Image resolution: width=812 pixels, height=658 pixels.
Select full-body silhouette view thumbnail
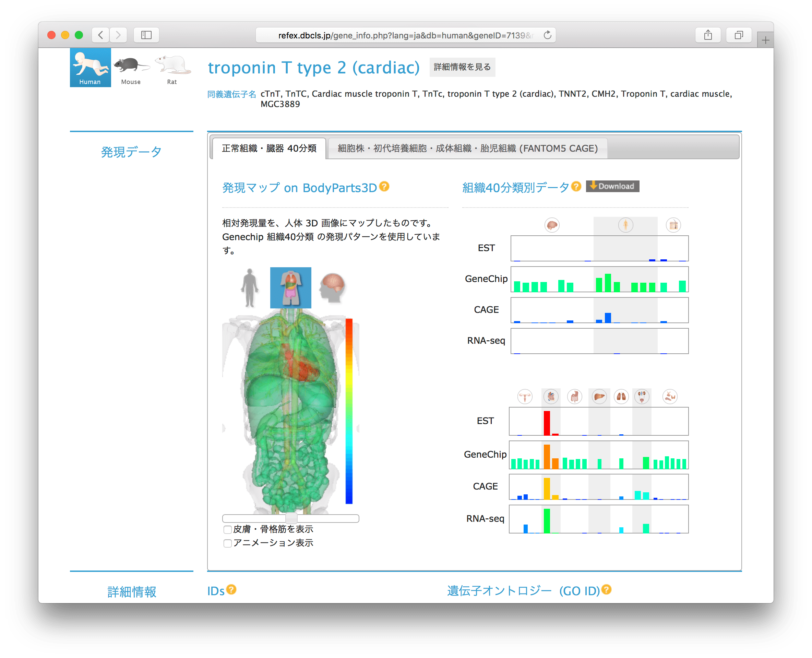click(250, 287)
